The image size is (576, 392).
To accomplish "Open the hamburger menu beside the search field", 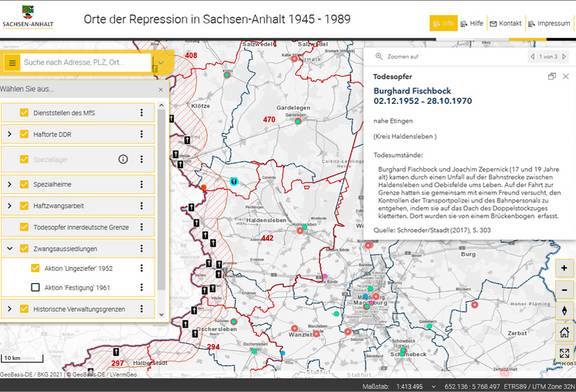I will point(12,63).
